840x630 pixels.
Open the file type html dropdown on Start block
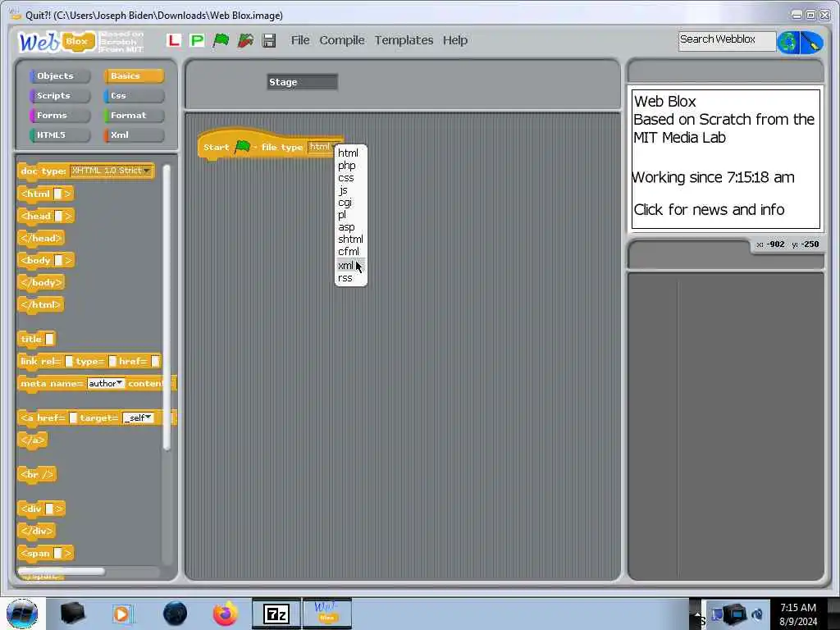323,147
